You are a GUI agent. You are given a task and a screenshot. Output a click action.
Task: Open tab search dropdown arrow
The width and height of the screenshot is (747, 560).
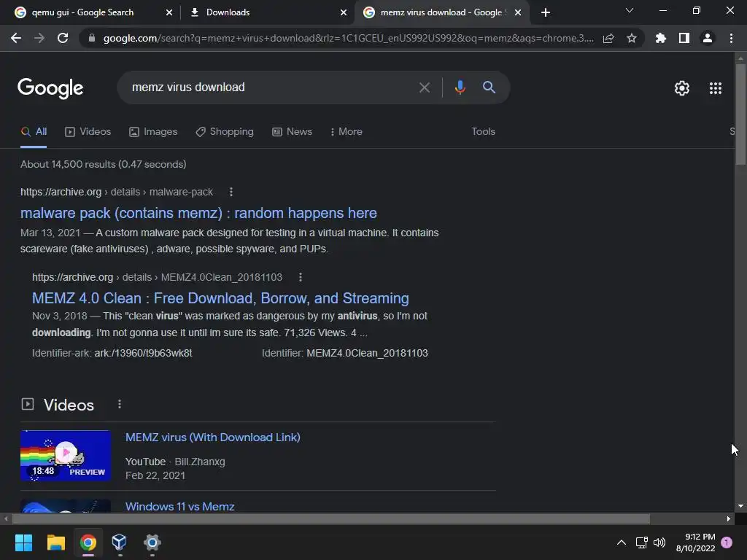(630, 10)
